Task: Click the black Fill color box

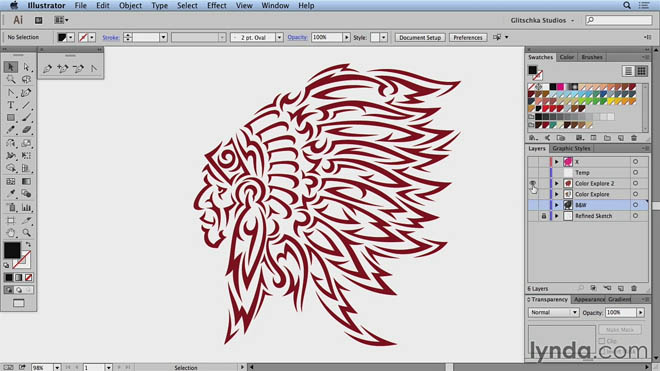Action: pyautogui.click(x=12, y=250)
